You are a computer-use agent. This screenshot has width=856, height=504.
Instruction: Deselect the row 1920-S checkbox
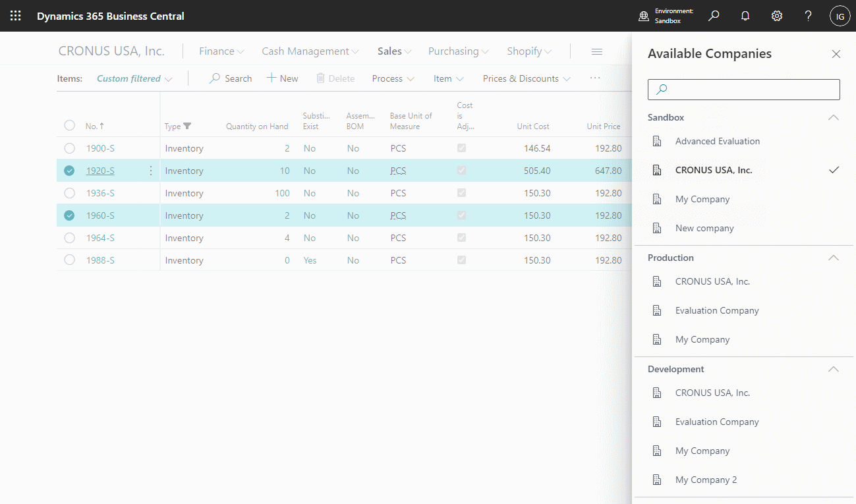[69, 171]
